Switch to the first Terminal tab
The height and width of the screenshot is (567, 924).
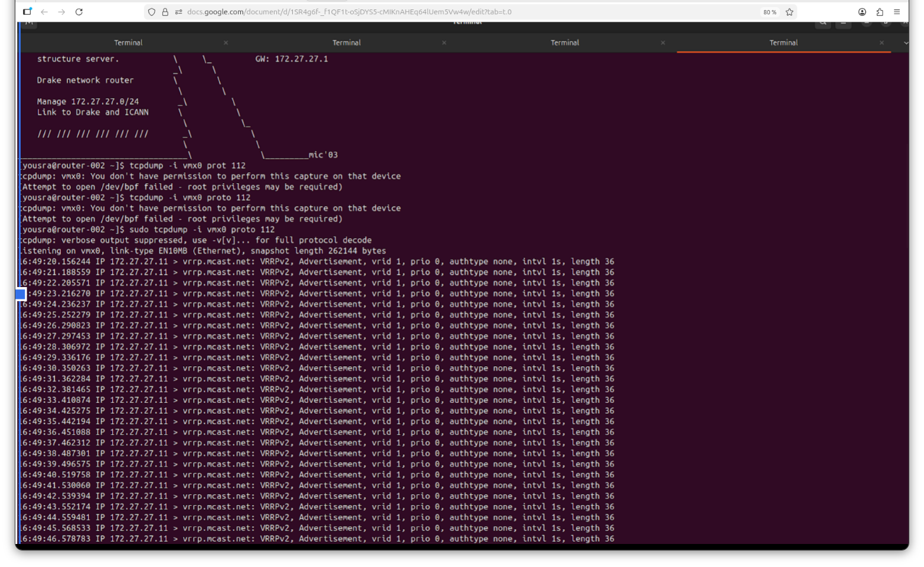128,43
